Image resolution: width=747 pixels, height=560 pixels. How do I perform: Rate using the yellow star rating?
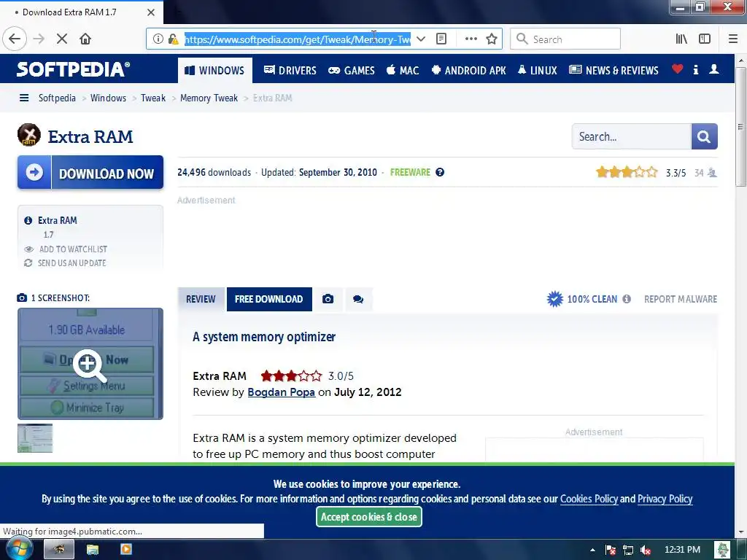(627, 172)
